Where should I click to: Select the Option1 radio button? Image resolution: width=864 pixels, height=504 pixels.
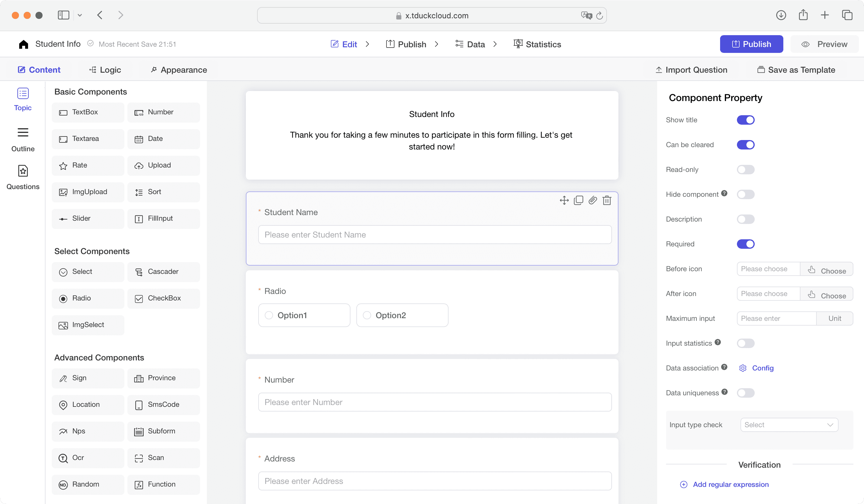pos(269,316)
